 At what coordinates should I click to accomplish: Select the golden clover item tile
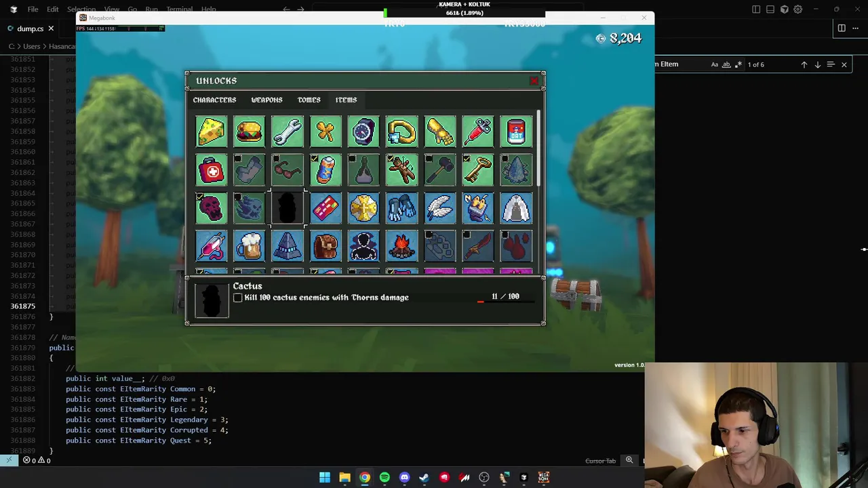(325, 131)
